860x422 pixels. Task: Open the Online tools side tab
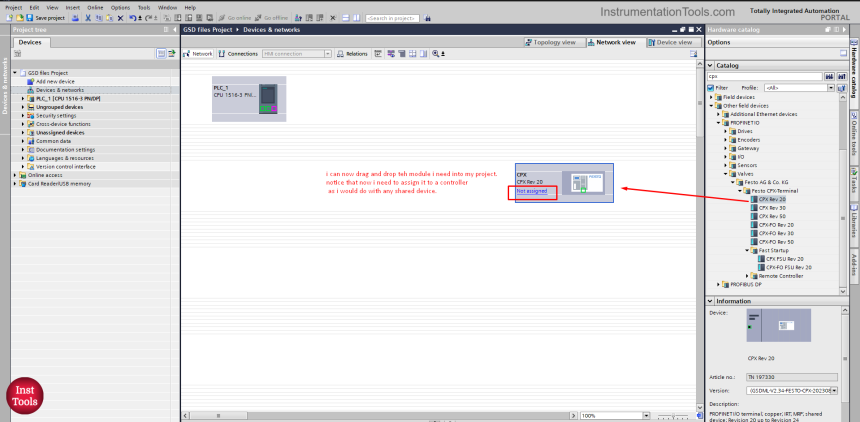(x=854, y=136)
